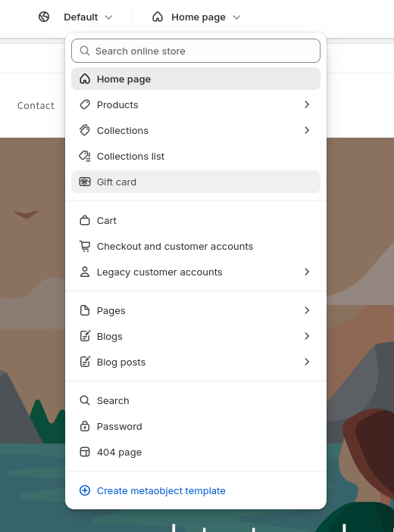Screen dimensions: 394x532
Task: Click the house icon in the top bar
Action: (158, 17)
